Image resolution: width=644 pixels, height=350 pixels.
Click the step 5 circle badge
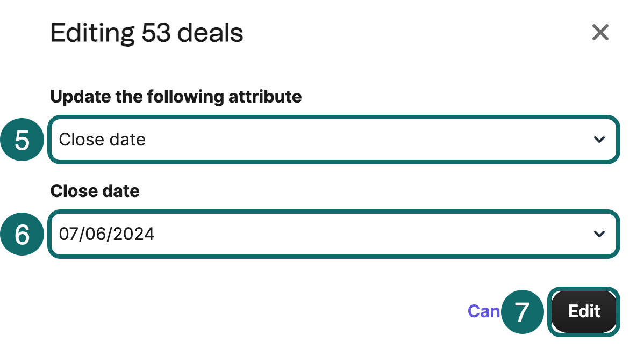coord(22,139)
